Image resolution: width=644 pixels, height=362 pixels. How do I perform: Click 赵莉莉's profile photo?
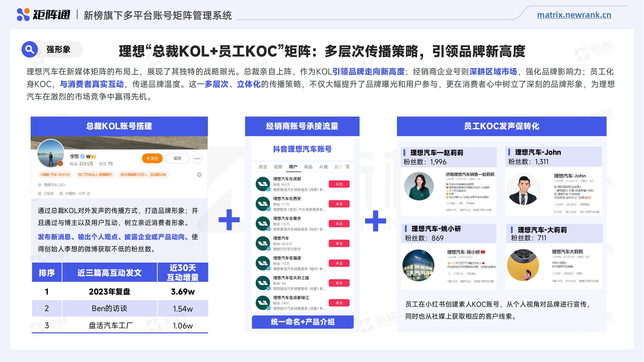(x=419, y=186)
